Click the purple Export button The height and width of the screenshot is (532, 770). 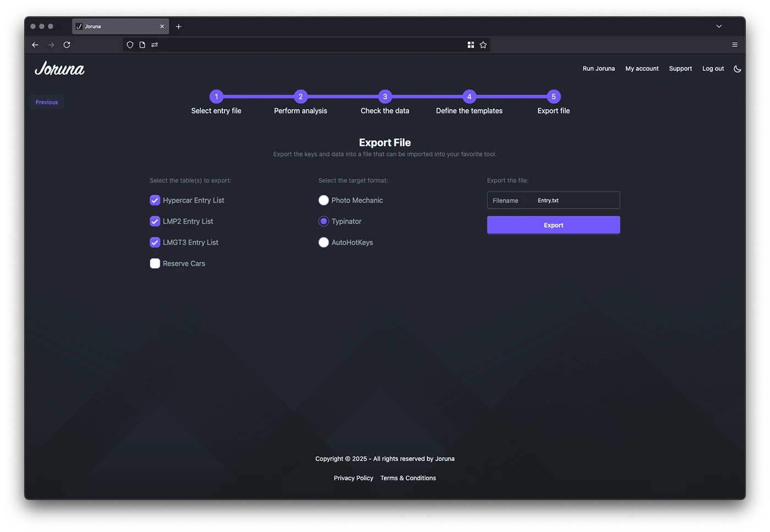pos(553,225)
